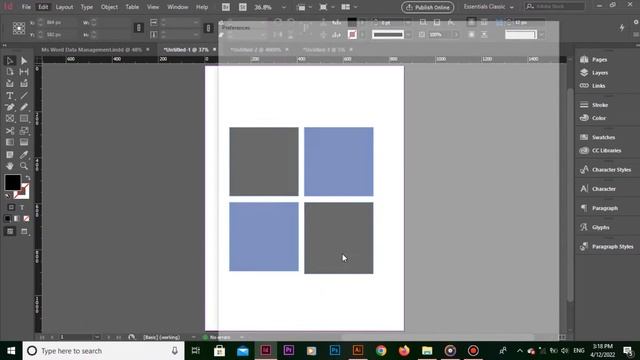Click the reference point locator grid
Image resolution: width=640 pixels, height=360 pixels.
coord(19,28)
